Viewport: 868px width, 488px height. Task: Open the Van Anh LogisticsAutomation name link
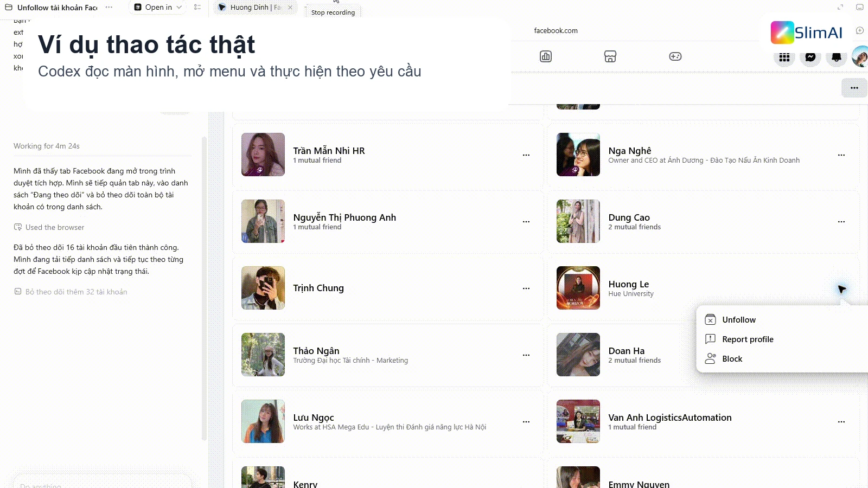[x=670, y=418]
